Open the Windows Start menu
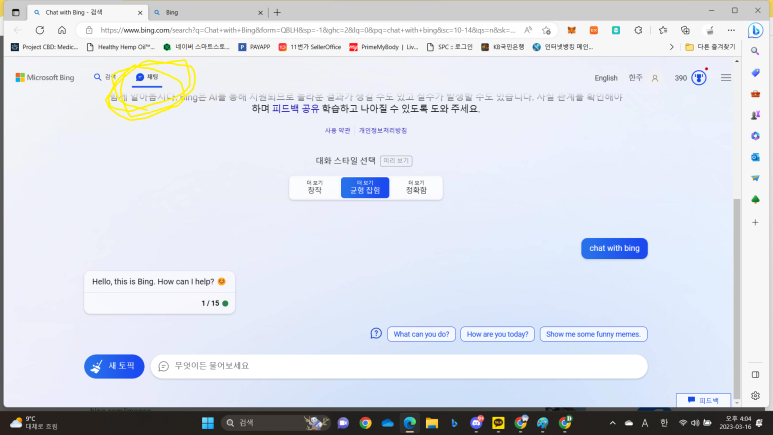The image size is (773, 435). (x=208, y=423)
